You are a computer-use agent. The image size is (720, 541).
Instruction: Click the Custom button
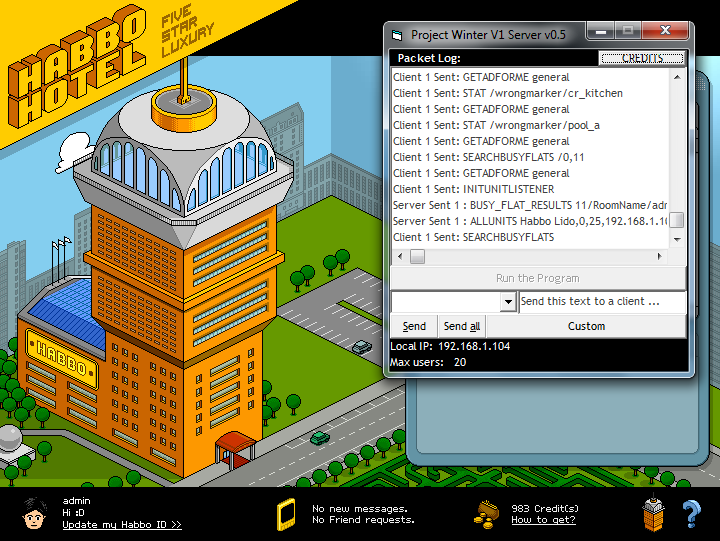(x=586, y=326)
